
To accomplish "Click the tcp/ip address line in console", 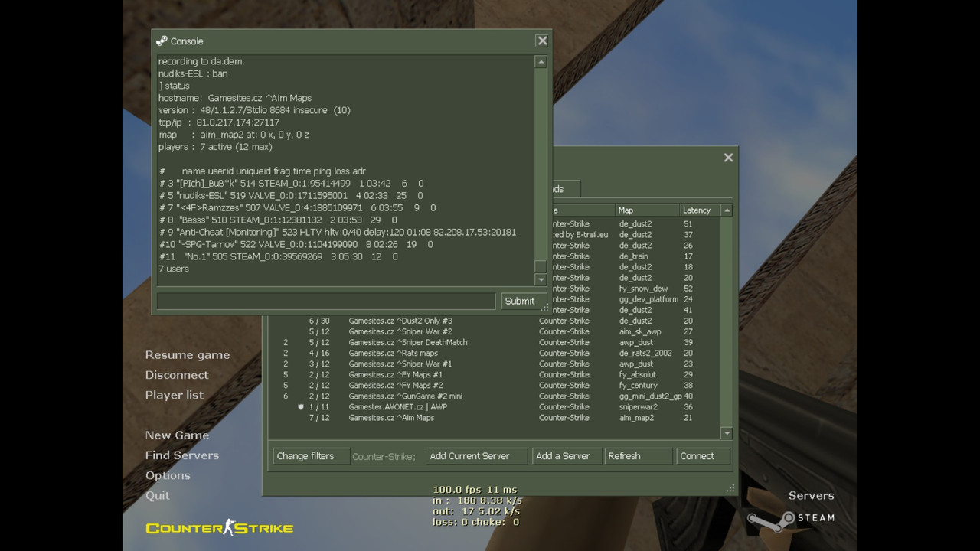I will (218, 122).
